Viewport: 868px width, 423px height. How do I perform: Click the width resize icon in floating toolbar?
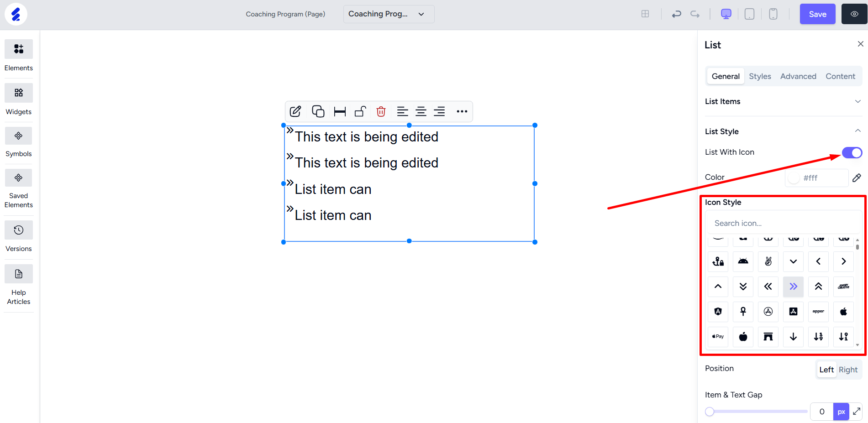click(340, 111)
